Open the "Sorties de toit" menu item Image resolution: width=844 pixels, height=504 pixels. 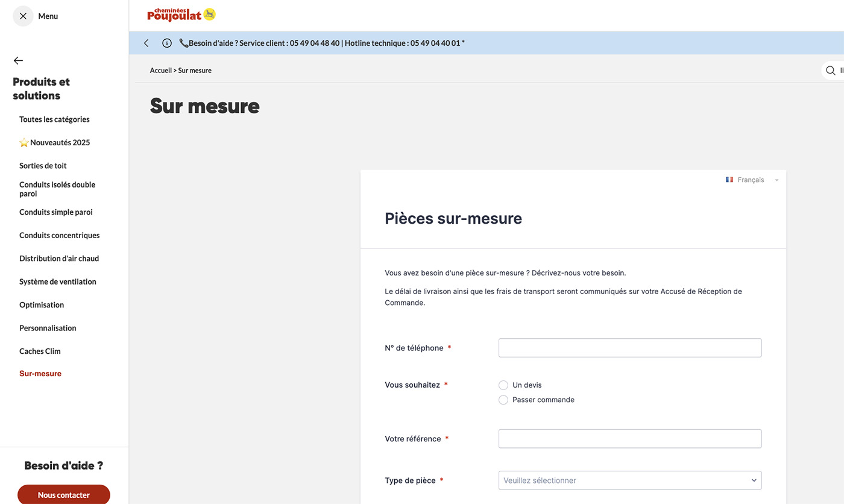[x=43, y=166]
